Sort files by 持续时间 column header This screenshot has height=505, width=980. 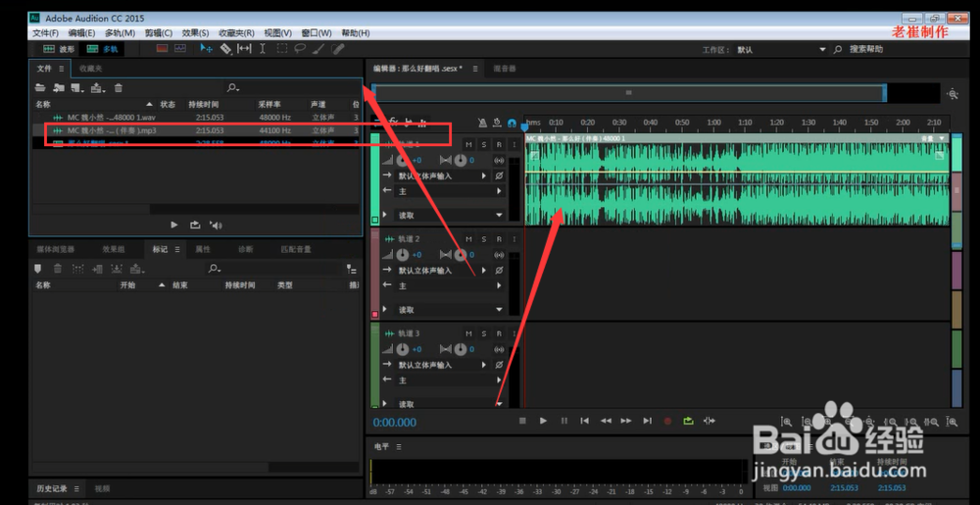tap(204, 104)
